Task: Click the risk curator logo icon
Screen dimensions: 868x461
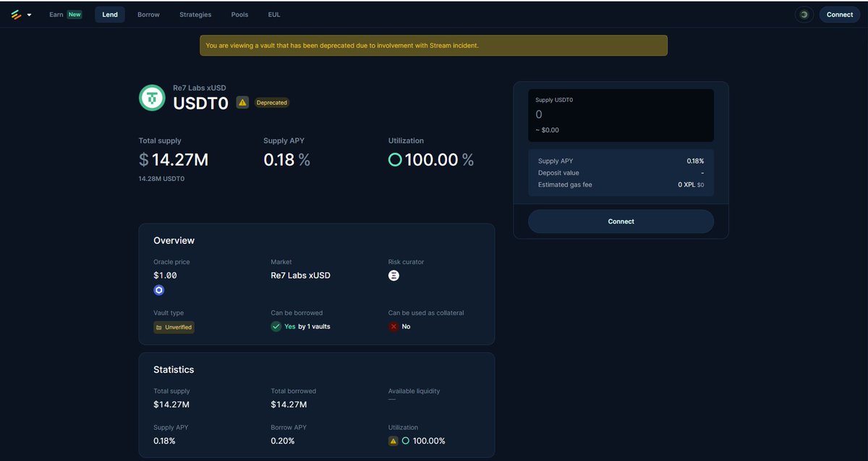Action: pyautogui.click(x=393, y=276)
